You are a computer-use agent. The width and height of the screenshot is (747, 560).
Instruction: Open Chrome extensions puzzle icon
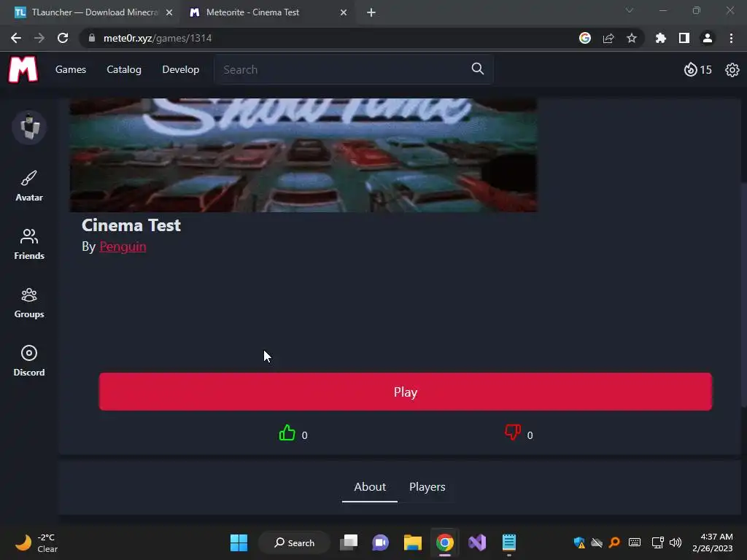coord(660,38)
